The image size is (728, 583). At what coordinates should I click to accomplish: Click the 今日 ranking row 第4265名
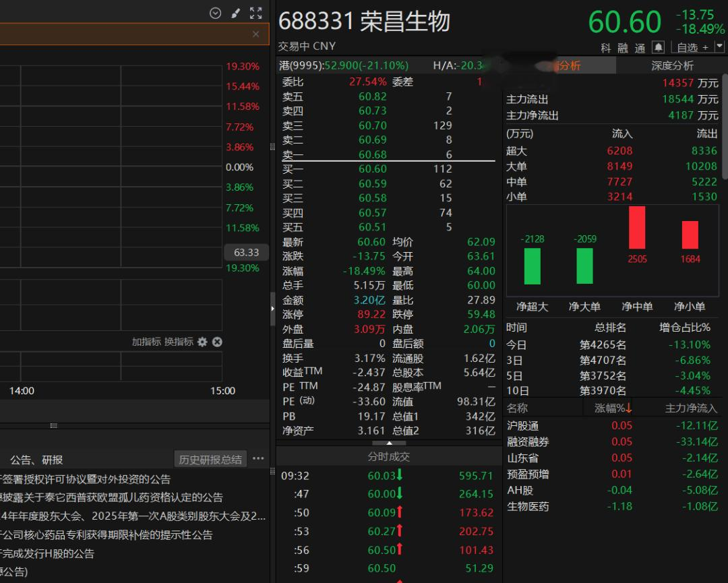point(612,345)
